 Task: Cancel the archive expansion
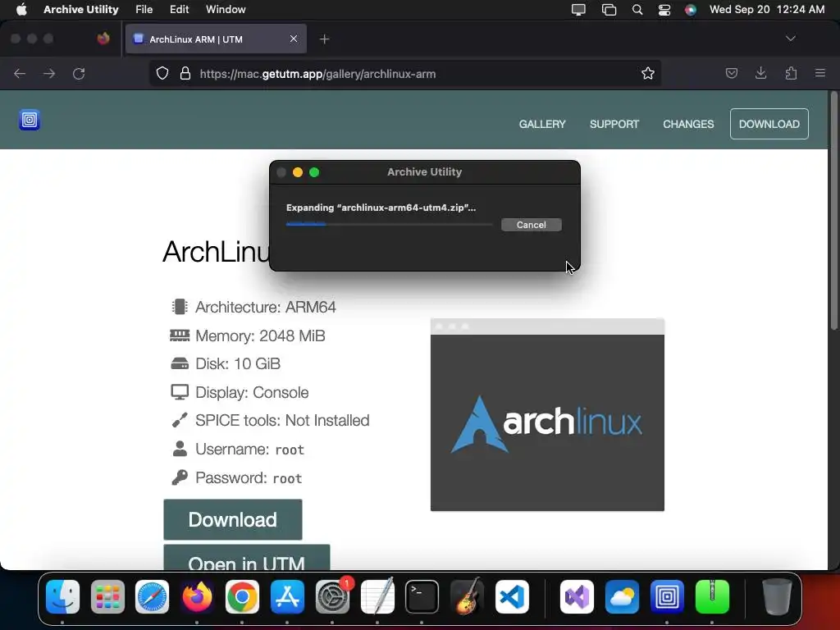click(532, 225)
